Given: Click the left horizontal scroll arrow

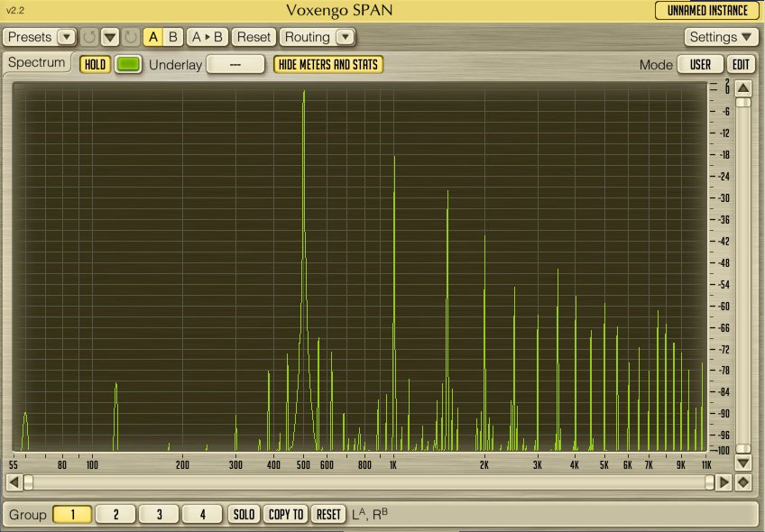Looking at the screenshot, I should coord(14,482).
